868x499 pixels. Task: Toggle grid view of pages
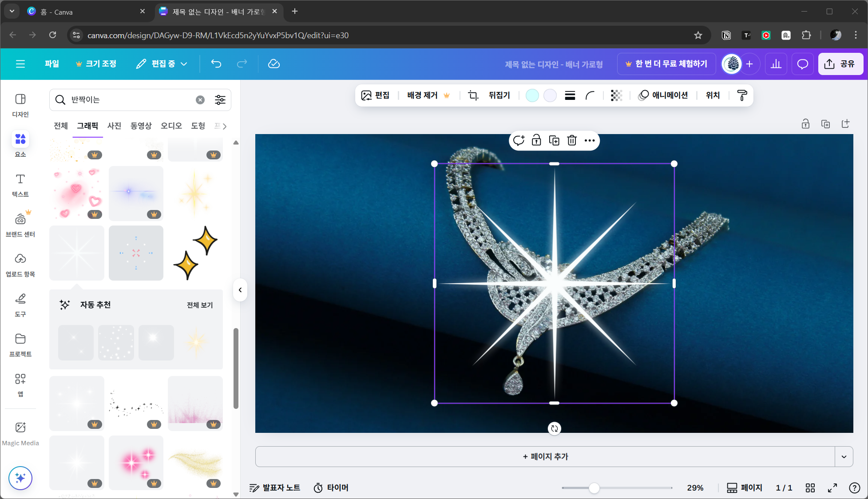[x=810, y=488]
